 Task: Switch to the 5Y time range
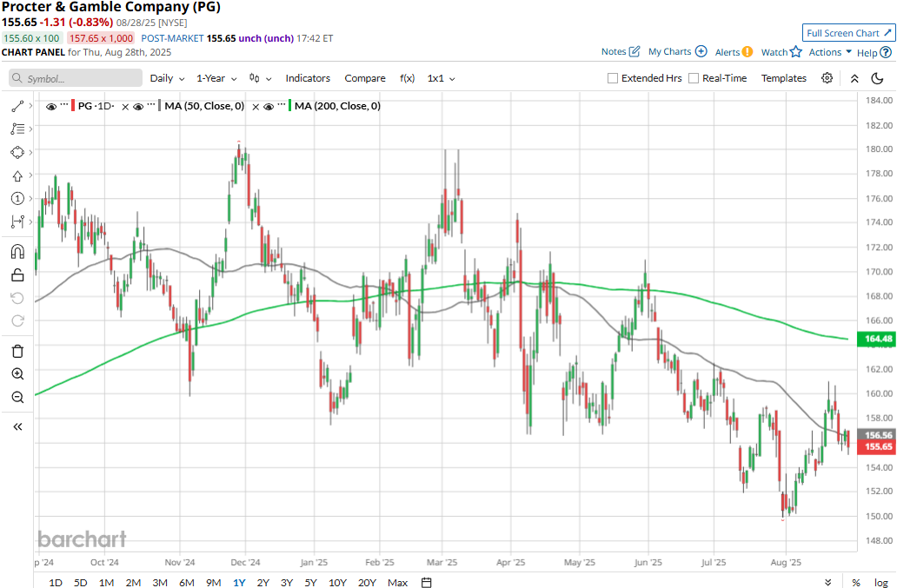[x=310, y=582]
